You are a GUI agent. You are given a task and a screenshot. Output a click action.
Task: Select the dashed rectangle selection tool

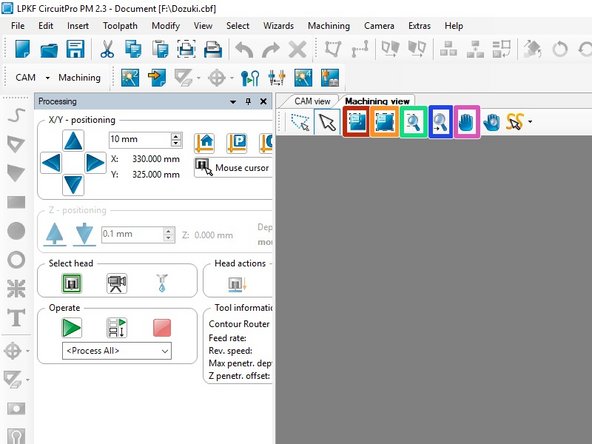click(x=300, y=122)
